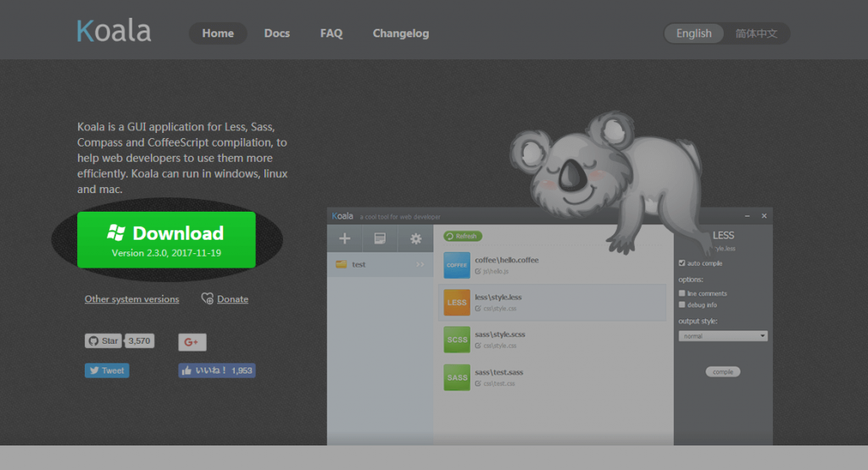
Task: Select the orange LESS file icon
Action: (x=457, y=302)
